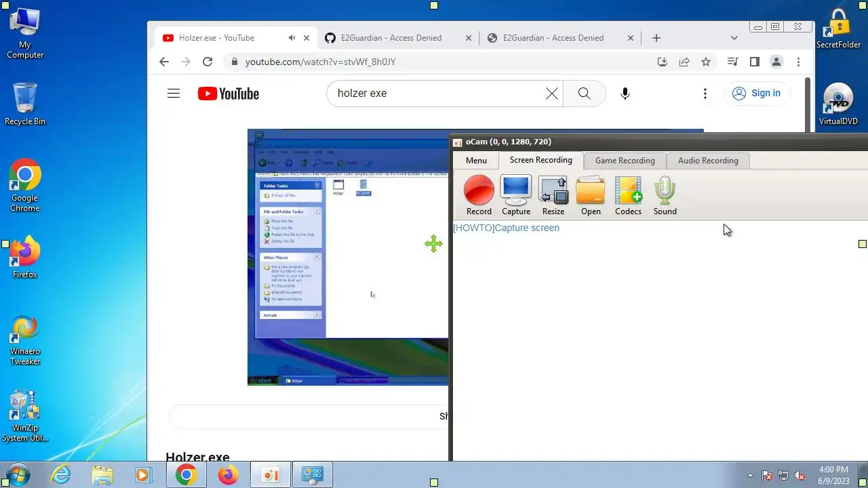Click the YouTube Sign in button
The height and width of the screenshot is (488, 868).
[x=756, y=94]
